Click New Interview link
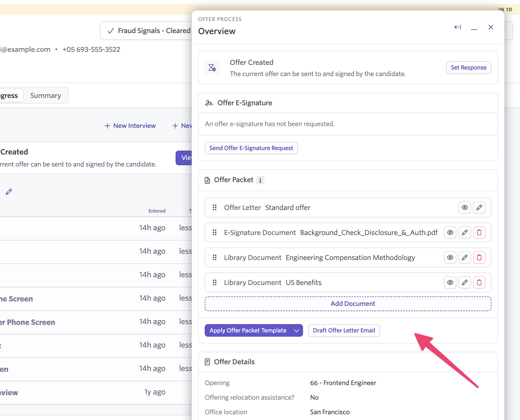Screen dimensions: 520x420 pos(130,126)
